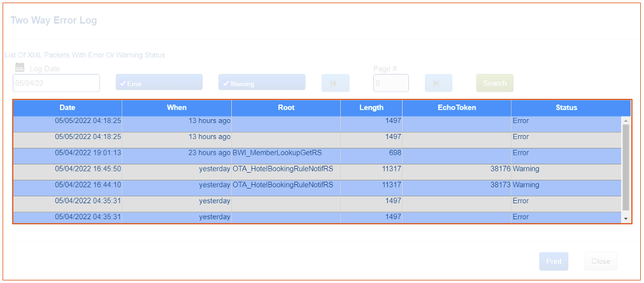Sort by the EchoToken column header
This screenshot has width=644, height=283.
pos(457,108)
